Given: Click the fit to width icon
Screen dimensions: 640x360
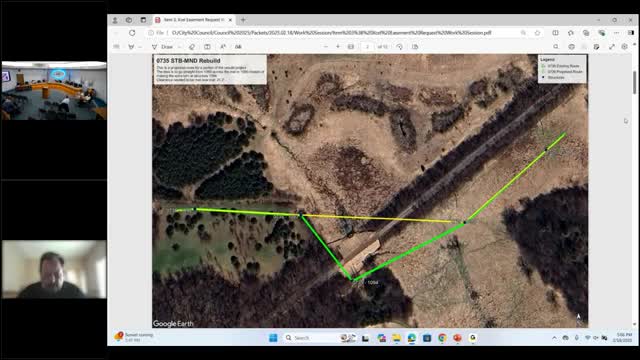Looking at the screenshot, I should (x=351, y=47).
